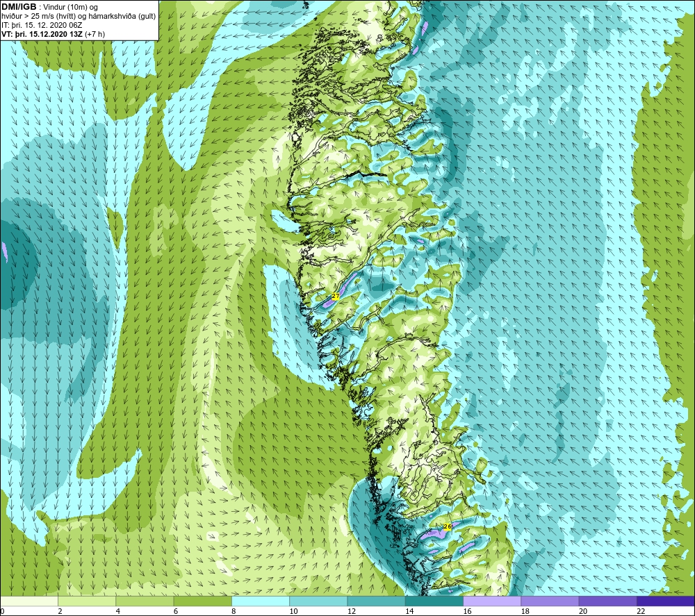This screenshot has width=695, height=616.
Task: Click the legend scale value '0'
Action: (2, 611)
